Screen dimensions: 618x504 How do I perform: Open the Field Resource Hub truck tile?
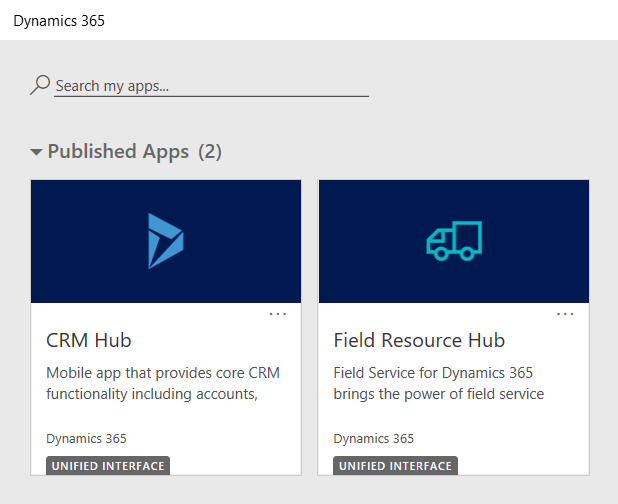(454, 241)
